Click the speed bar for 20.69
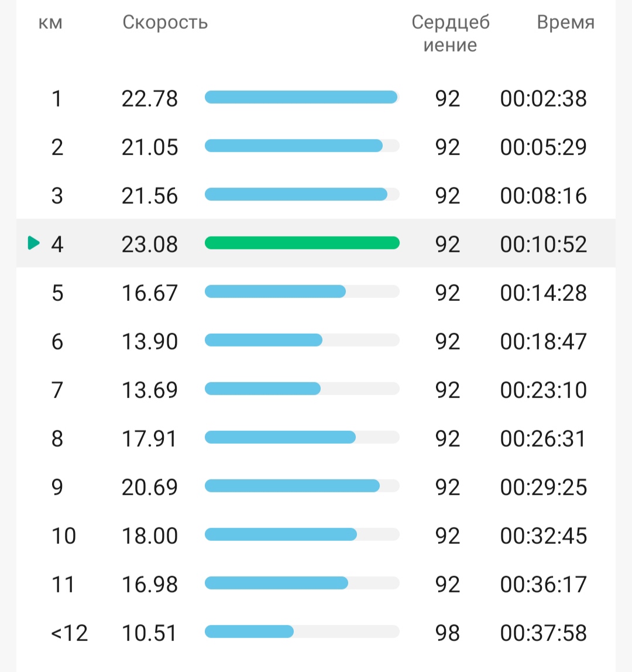This screenshot has width=632, height=672. pos(302,486)
